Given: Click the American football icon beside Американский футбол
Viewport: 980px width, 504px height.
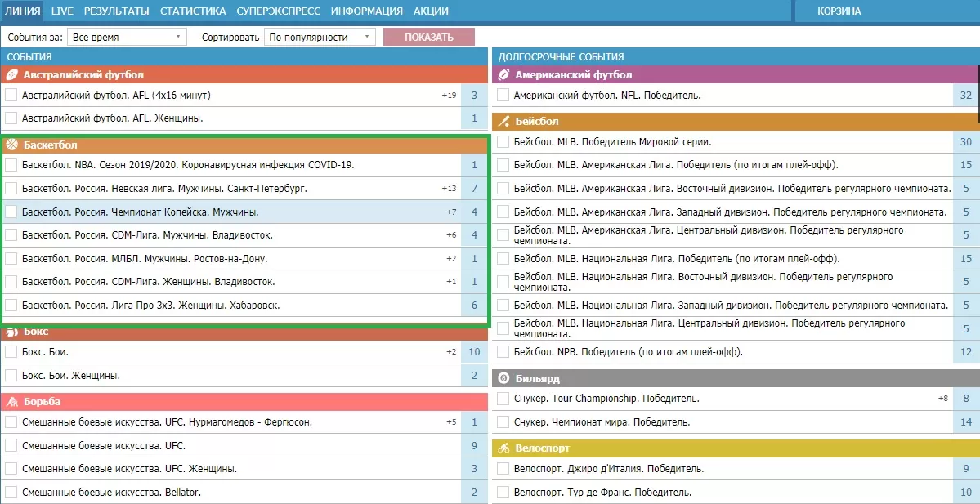Looking at the screenshot, I should coord(503,74).
